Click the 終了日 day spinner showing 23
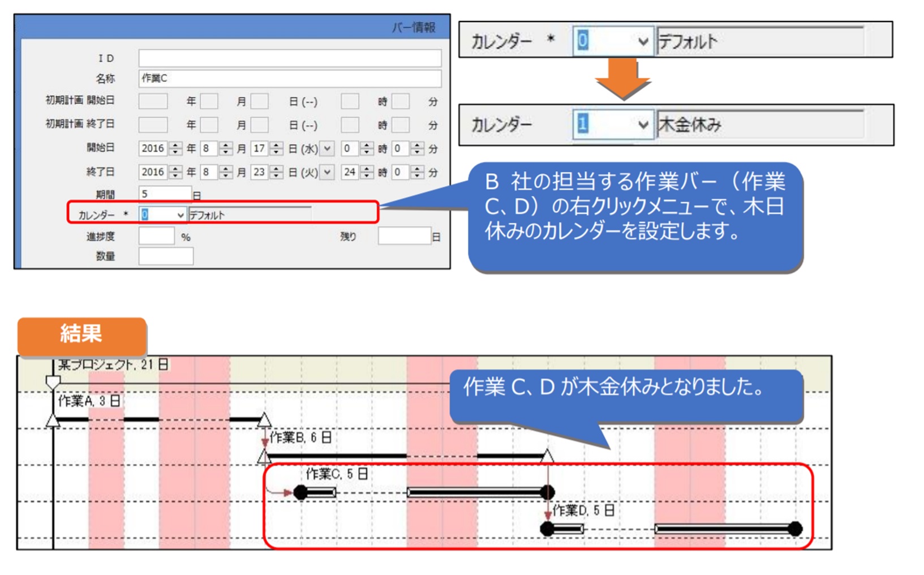 coord(267,172)
